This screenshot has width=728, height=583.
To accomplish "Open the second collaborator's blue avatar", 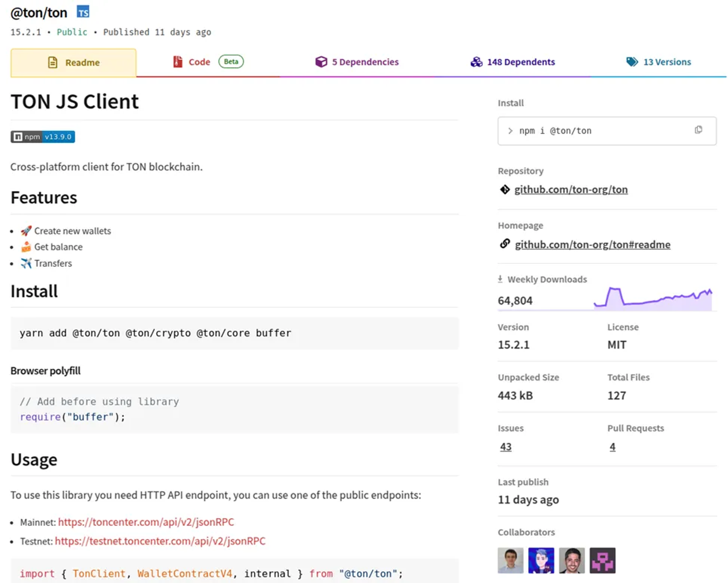I will click(541, 560).
